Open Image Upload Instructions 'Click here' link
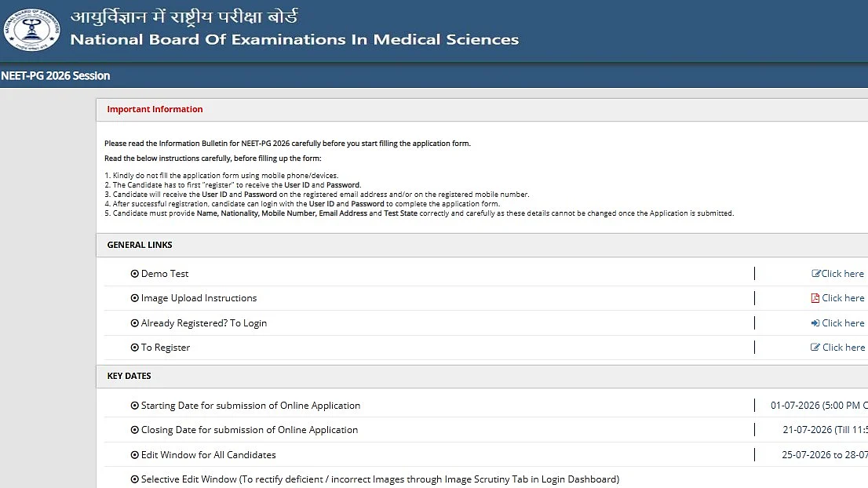Screen dimensions: 868x488 pyautogui.click(x=843, y=297)
